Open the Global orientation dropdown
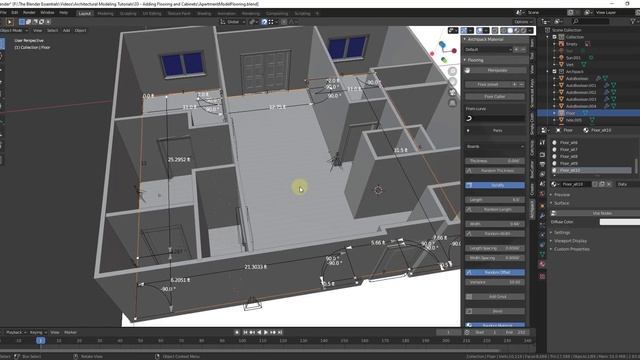This screenshot has width=640, height=360. click(233, 22)
